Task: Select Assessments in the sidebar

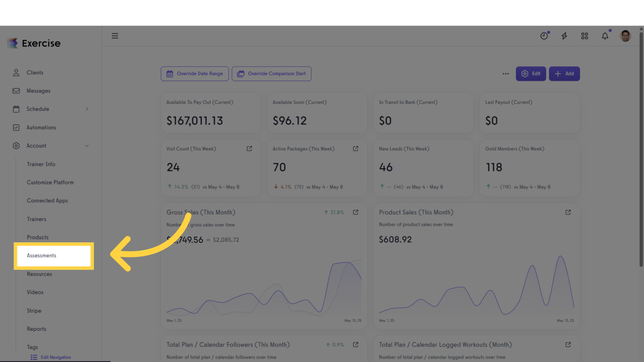Action: click(x=41, y=255)
